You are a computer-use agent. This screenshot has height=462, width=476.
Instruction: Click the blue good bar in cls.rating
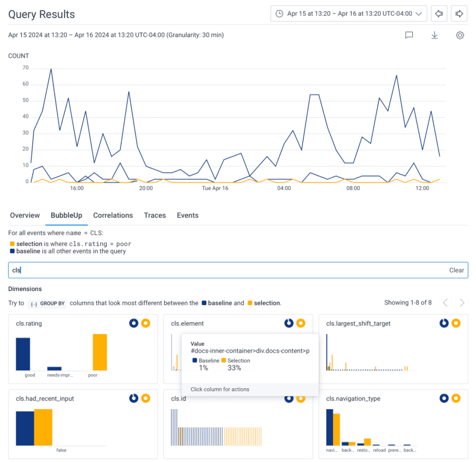pos(23,354)
